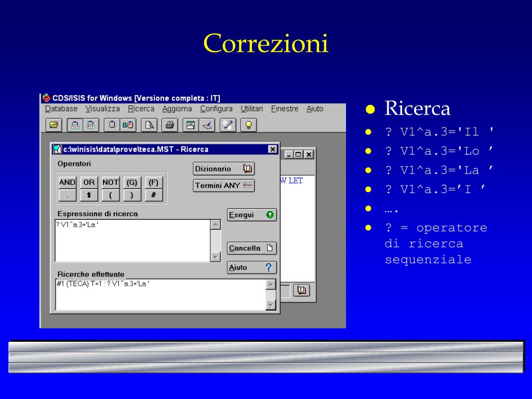
Task: Insert the AND operator
Action: 67,182
